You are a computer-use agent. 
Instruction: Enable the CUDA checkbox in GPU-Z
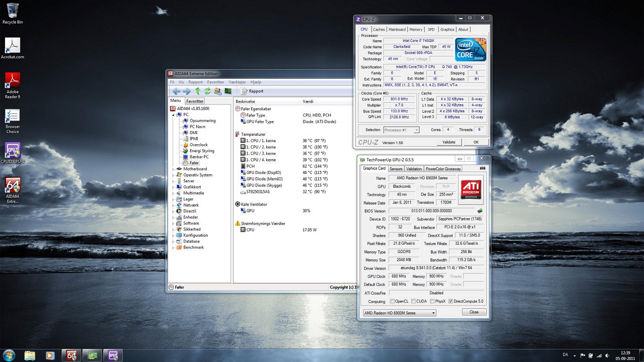point(413,301)
